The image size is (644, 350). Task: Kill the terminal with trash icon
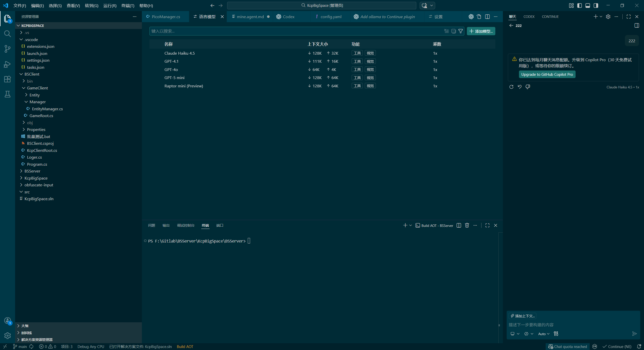click(x=467, y=225)
